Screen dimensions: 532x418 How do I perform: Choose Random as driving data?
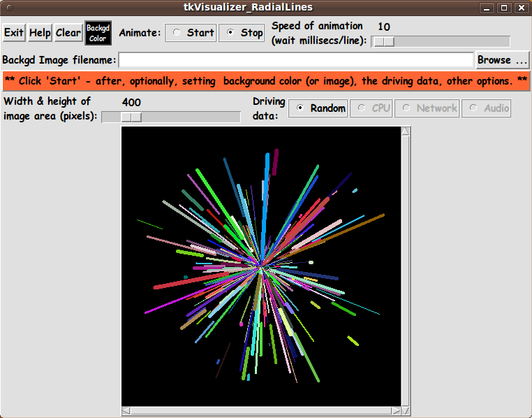click(318, 108)
